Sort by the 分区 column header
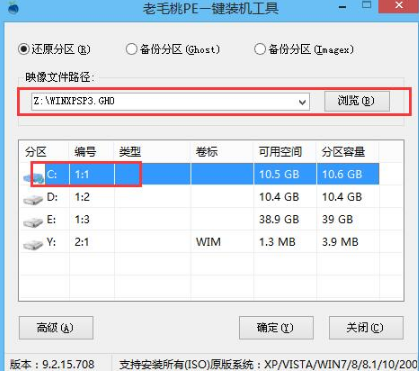 (x=36, y=152)
